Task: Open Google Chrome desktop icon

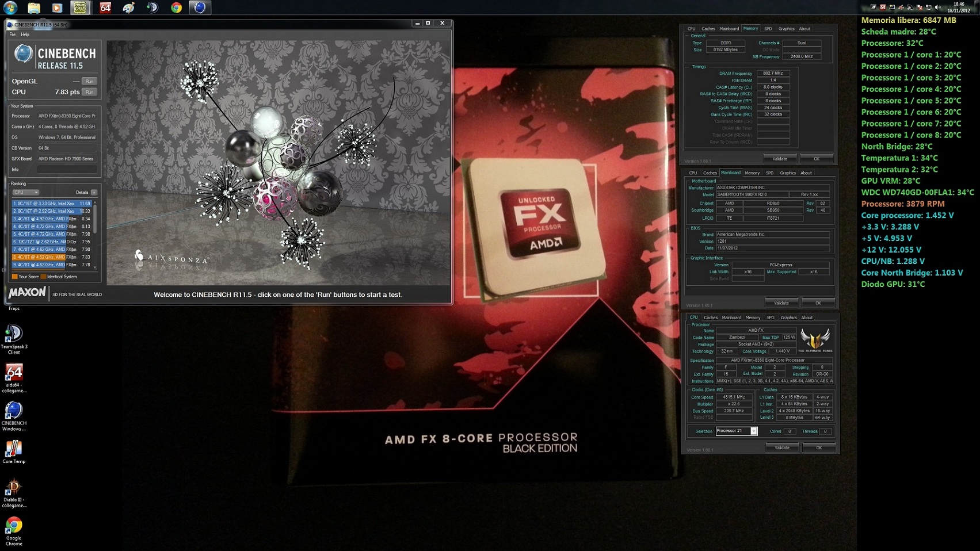Action: [x=14, y=531]
